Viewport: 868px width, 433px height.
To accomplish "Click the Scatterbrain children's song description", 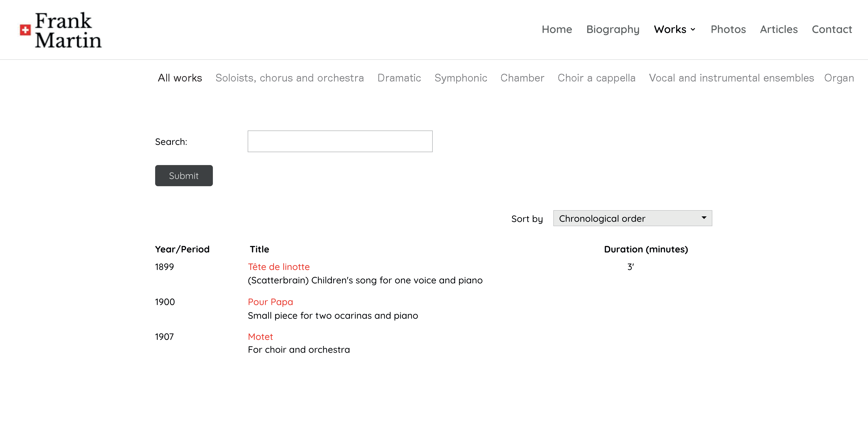I will coord(365,280).
